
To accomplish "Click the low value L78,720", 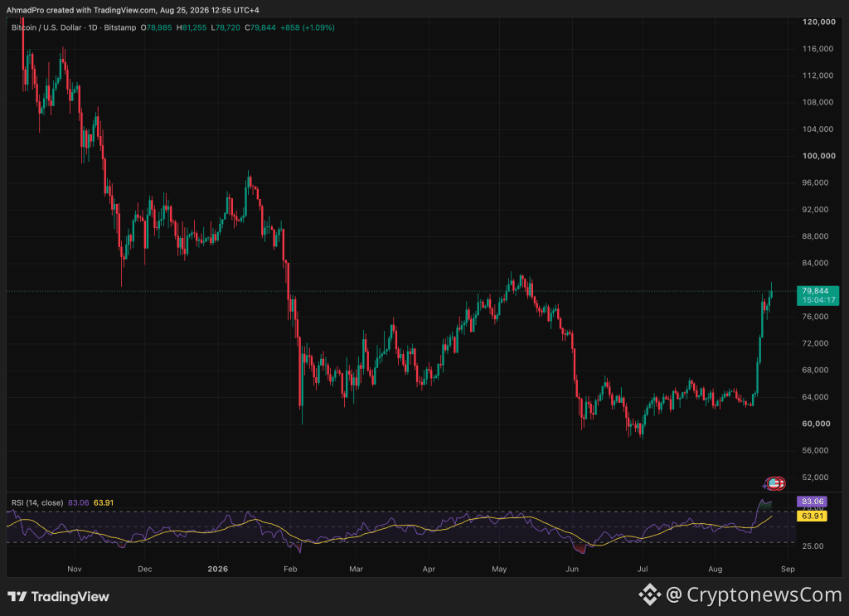I will [x=226, y=27].
